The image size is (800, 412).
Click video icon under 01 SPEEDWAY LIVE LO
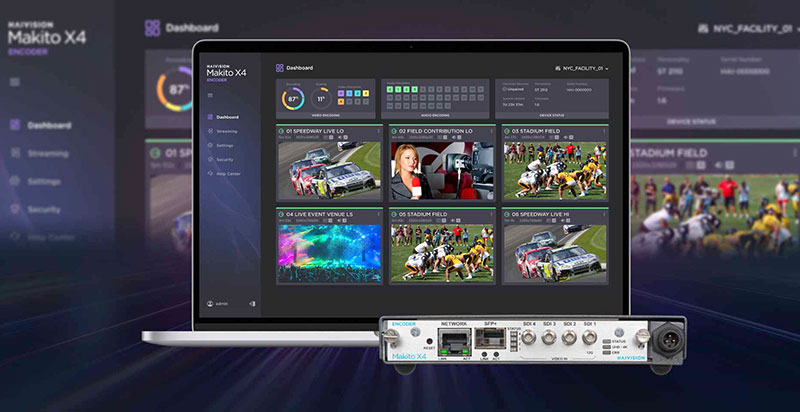pyautogui.click(x=326, y=137)
